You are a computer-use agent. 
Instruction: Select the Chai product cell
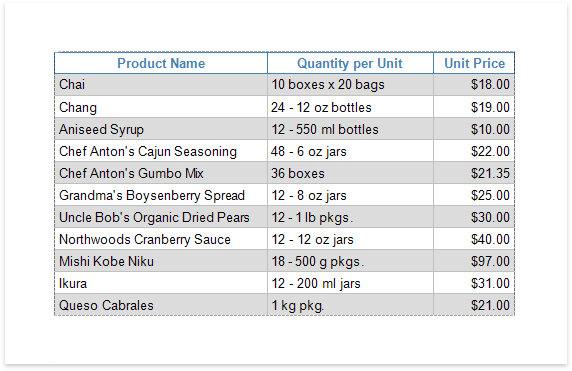[x=161, y=85]
